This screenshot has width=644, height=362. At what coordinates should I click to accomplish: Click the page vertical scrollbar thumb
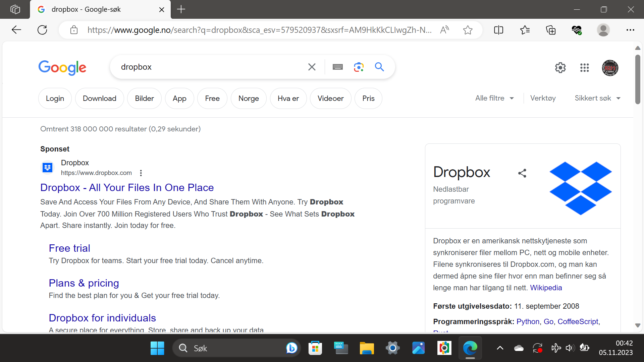point(638,79)
